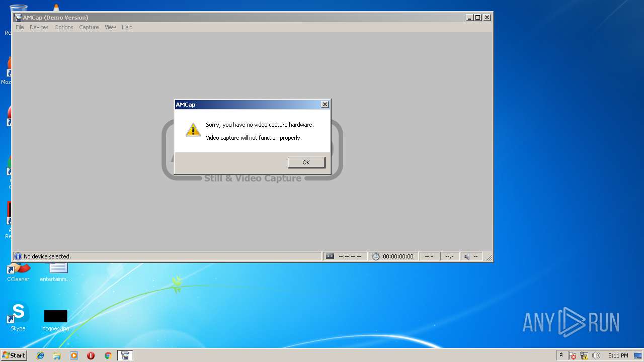Select the ncgoes.jpg desktop file
The image size is (644, 362).
click(x=55, y=320)
